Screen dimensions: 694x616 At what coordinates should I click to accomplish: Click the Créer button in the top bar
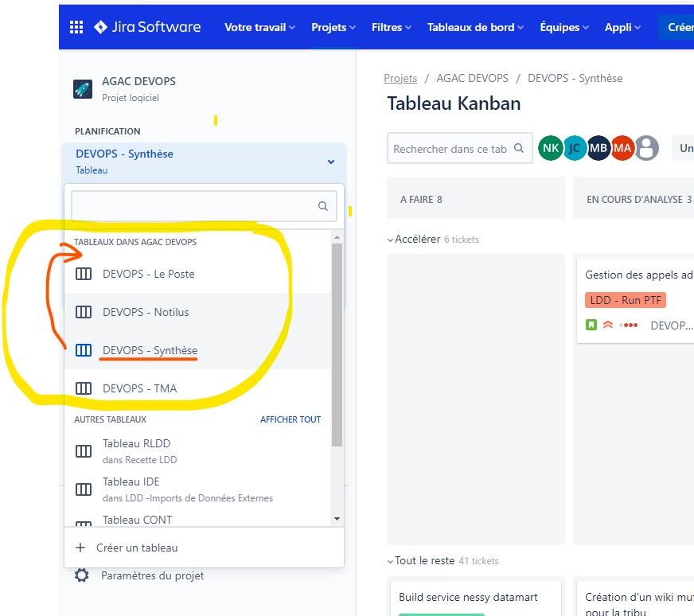pyautogui.click(x=676, y=27)
